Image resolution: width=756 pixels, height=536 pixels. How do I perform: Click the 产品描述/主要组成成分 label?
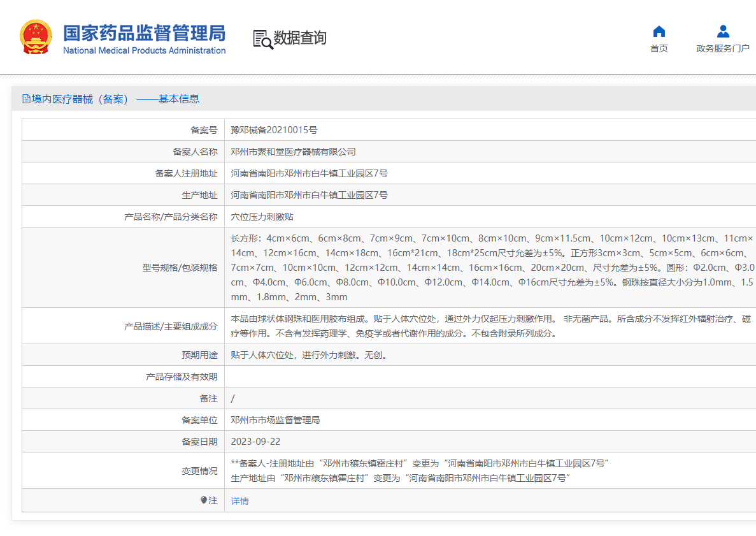click(x=171, y=326)
